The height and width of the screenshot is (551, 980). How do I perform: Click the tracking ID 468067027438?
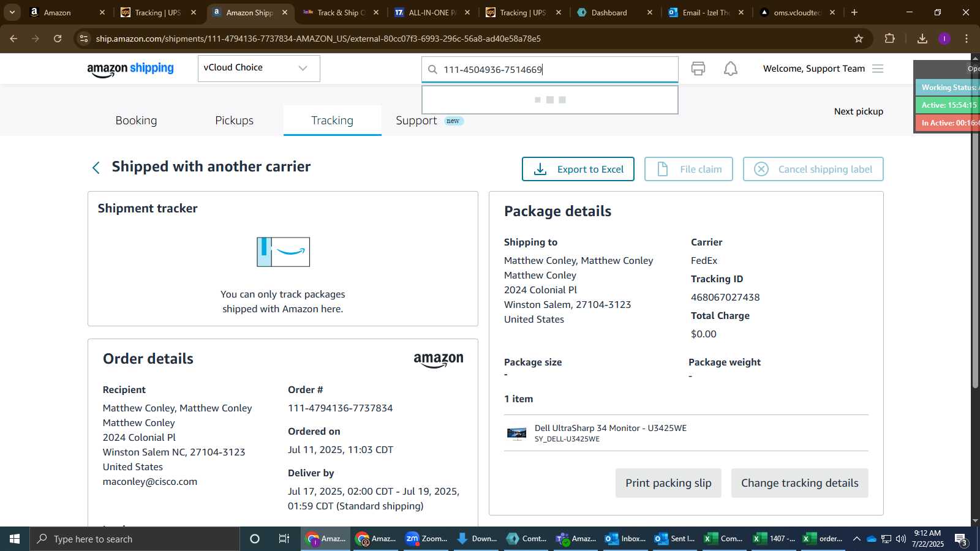click(725, 298)
